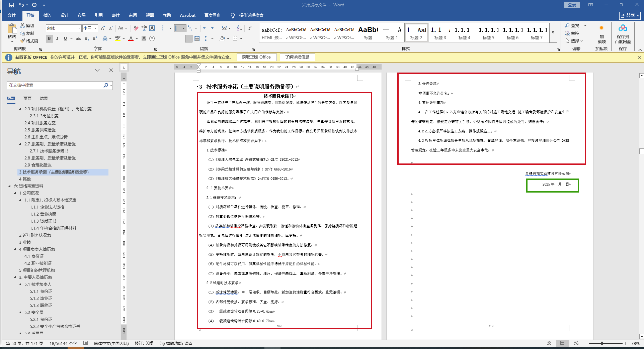Toggle paragraph marks display
This screenshot has width=644, height=349.
point(250,28)
